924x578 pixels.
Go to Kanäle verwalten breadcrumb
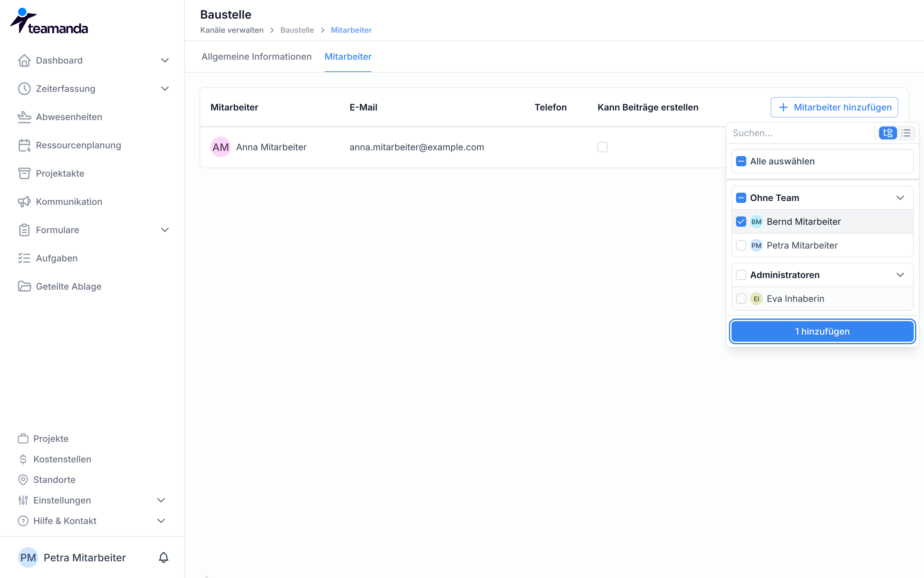pyautogui.click(x=232, y=30)
